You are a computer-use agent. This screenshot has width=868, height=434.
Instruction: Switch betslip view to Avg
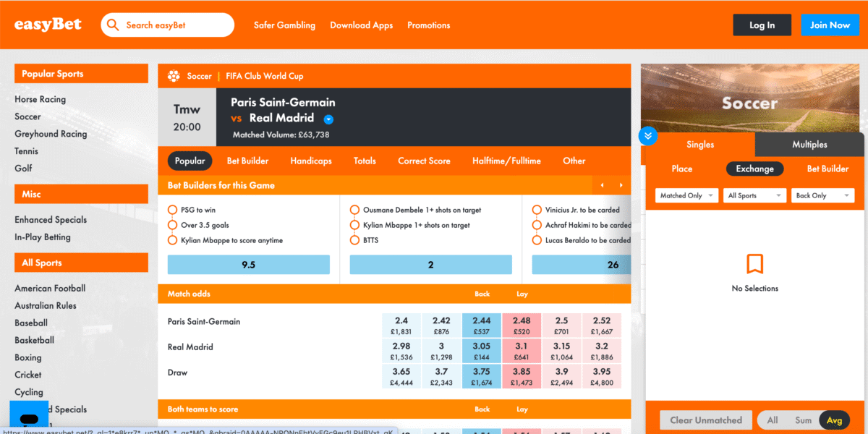click(x=834, y=420)
